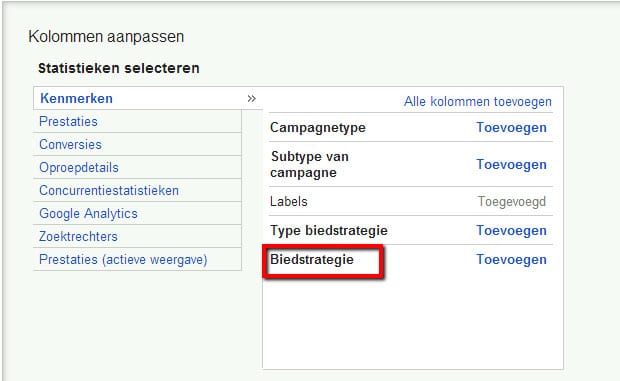620x381 pixels.
Task: Open the Conversies category
Action: [70, 144]
